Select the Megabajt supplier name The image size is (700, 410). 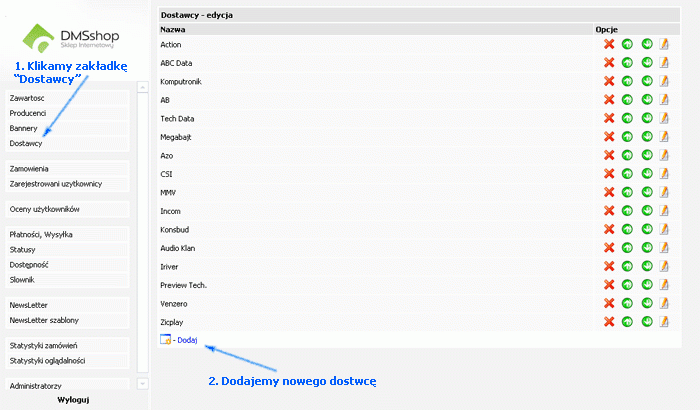point(176,138)
